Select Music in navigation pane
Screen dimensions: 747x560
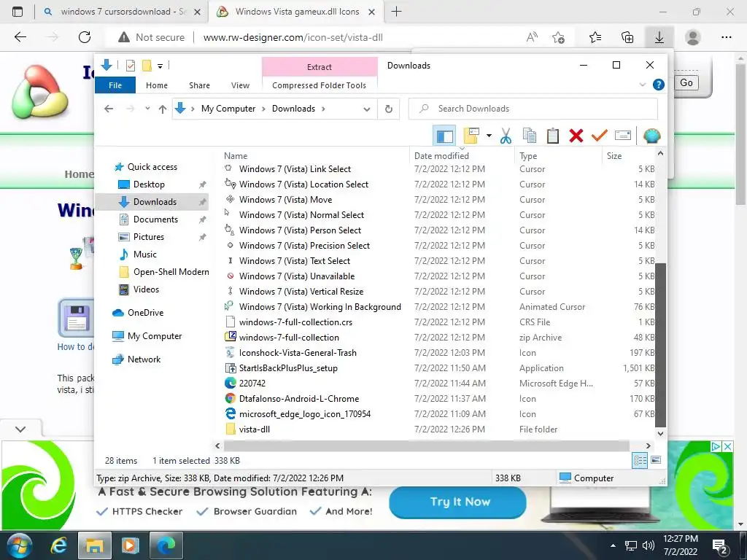[x=145, y=254]
